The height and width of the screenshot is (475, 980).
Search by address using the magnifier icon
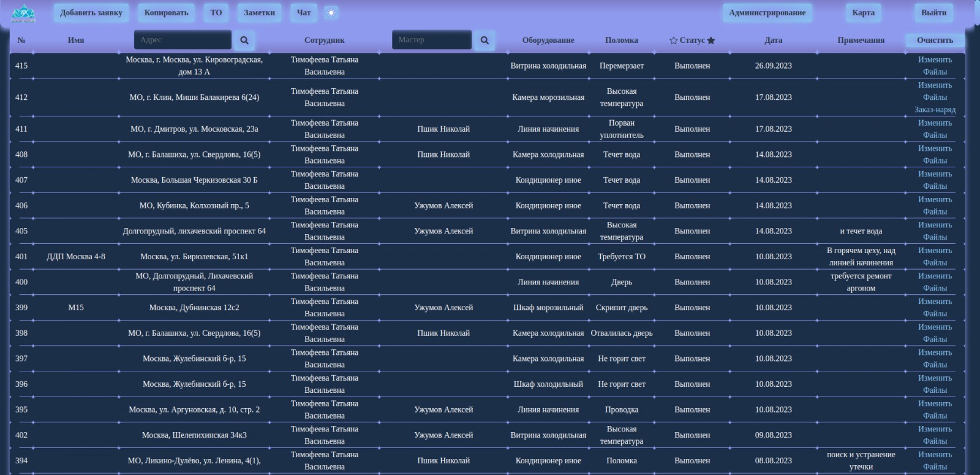pos(244,40)
